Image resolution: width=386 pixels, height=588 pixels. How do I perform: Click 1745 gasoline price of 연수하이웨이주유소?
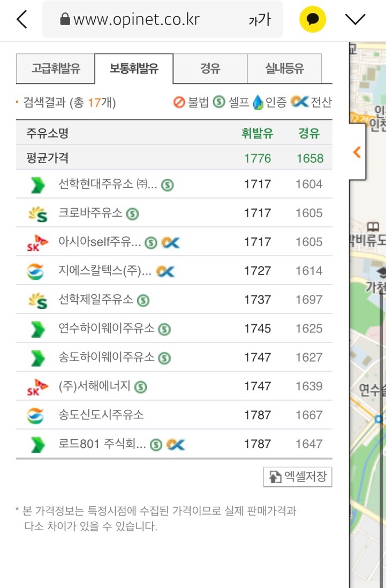[258, 329]
